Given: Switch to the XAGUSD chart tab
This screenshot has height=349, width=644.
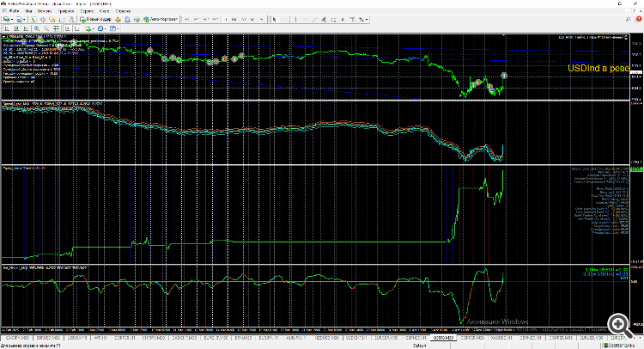Looking at the screenshot, I should pyautogui.click(x=501, y=338).
